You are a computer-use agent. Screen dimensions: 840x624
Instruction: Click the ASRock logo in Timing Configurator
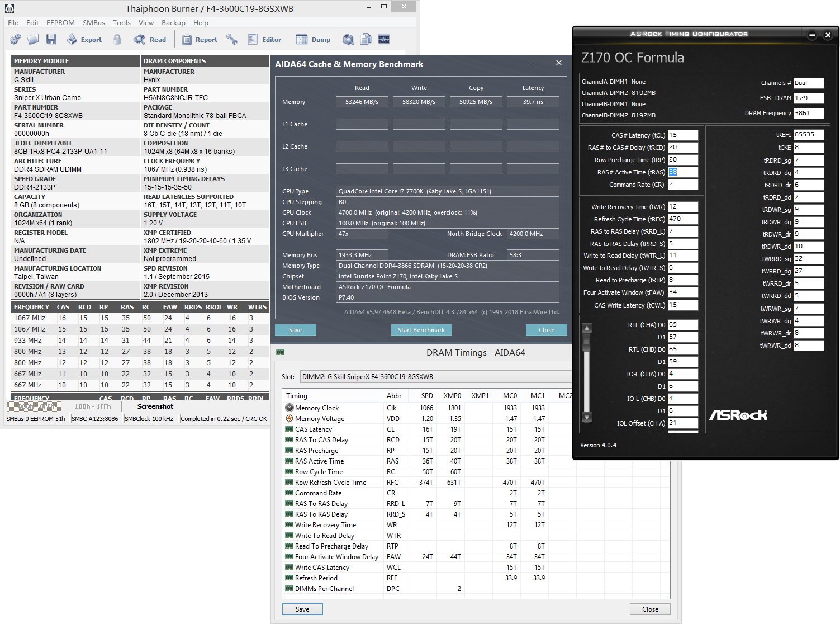coord(738,415)
